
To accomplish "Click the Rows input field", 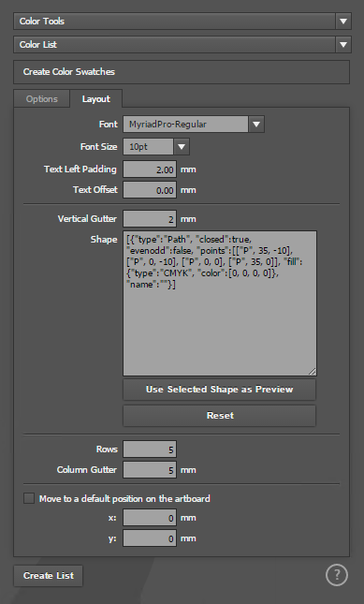I will point(150,449).
